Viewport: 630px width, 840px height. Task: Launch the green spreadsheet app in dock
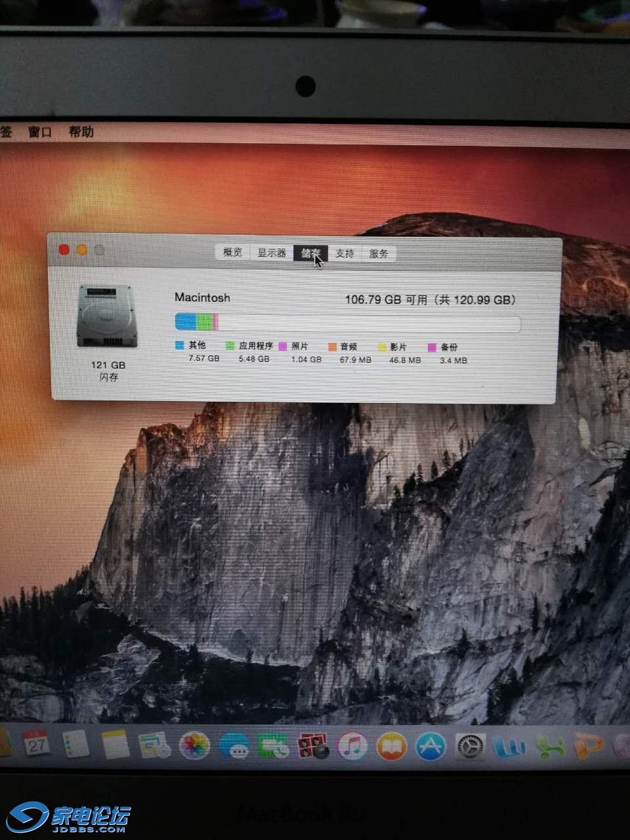click(x=550, y=746)
